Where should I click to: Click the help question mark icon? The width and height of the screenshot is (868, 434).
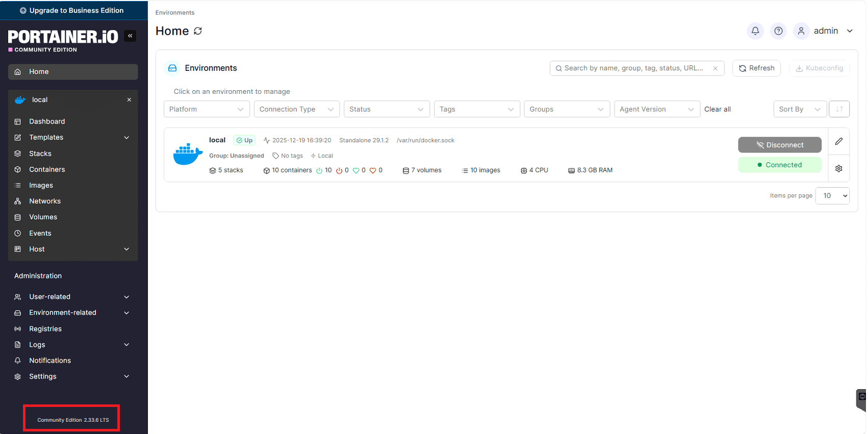[x=778, y=31]
